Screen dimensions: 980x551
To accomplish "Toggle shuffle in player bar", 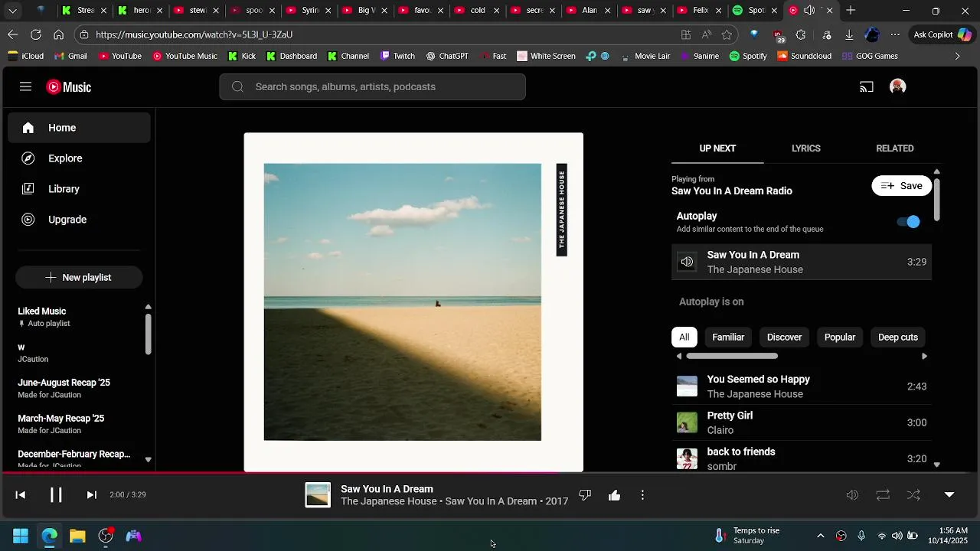I will point(913,495).
